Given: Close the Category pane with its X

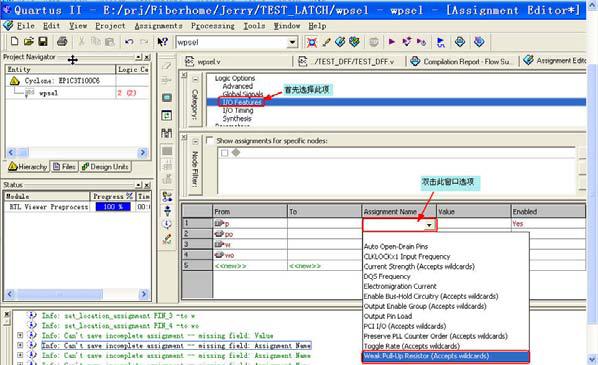Looking at the screenshot, I should click(x=184, y=75).
